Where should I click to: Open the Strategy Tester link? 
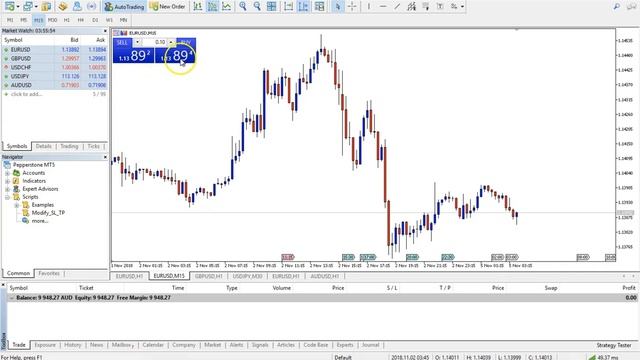coord(614,345)
